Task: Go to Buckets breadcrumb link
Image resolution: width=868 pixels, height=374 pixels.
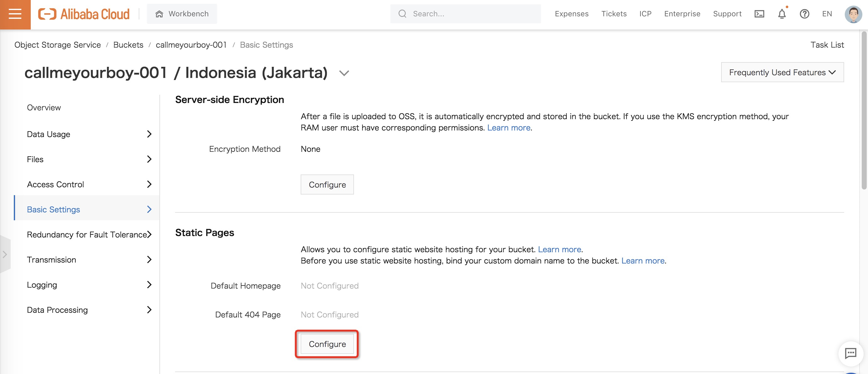Action: coord(128,45)
